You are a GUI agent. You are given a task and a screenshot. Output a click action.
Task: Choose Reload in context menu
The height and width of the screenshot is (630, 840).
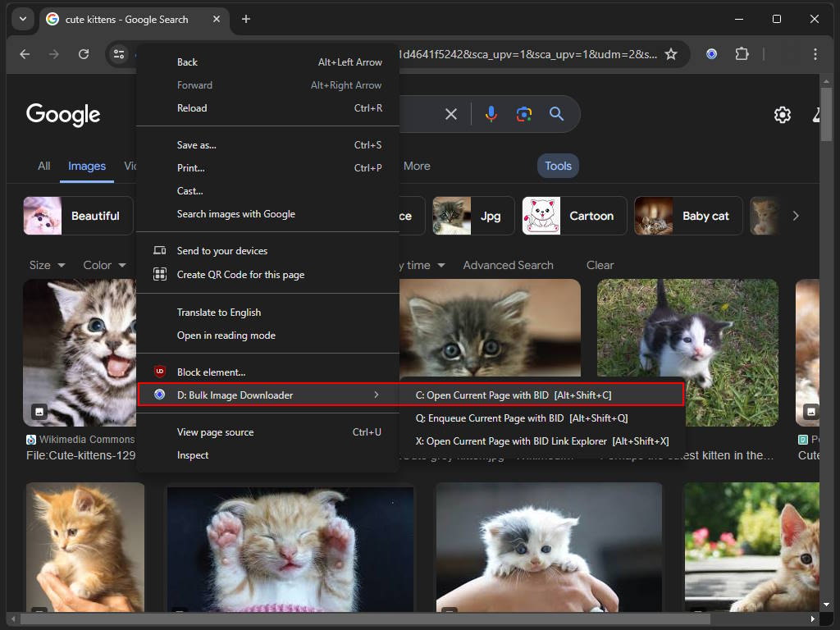pos(268,108)
